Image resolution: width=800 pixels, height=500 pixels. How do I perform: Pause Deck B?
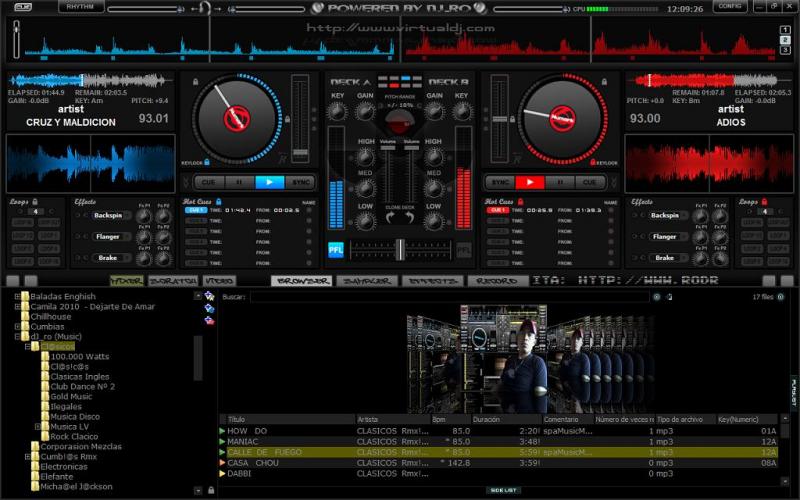tap(560, 182)
